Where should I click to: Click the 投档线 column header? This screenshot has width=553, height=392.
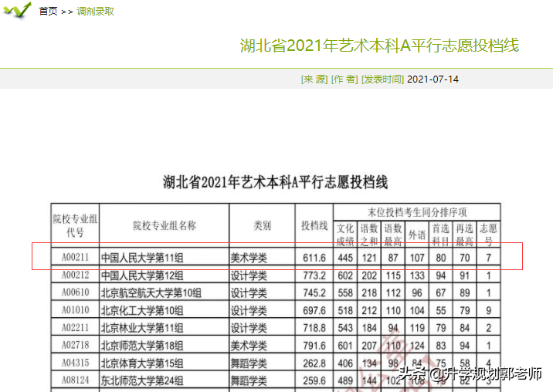pos(314,225)
